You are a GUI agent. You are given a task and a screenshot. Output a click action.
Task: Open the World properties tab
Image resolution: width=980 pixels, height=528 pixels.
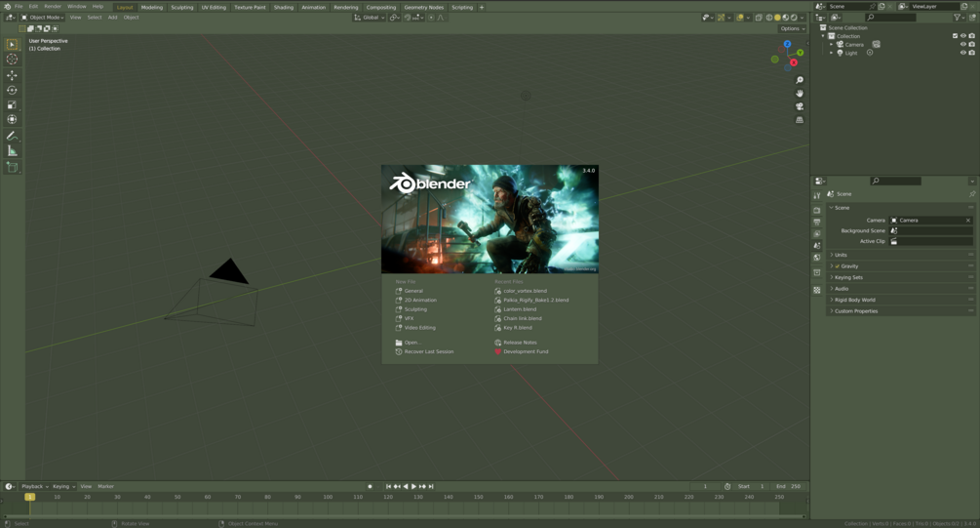tap(817, 257)
